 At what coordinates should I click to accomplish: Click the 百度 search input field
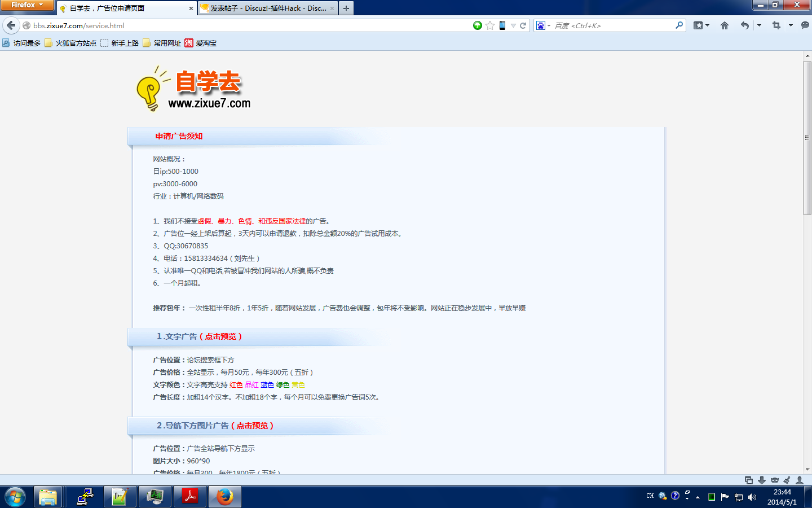click(x=614, y=25)
